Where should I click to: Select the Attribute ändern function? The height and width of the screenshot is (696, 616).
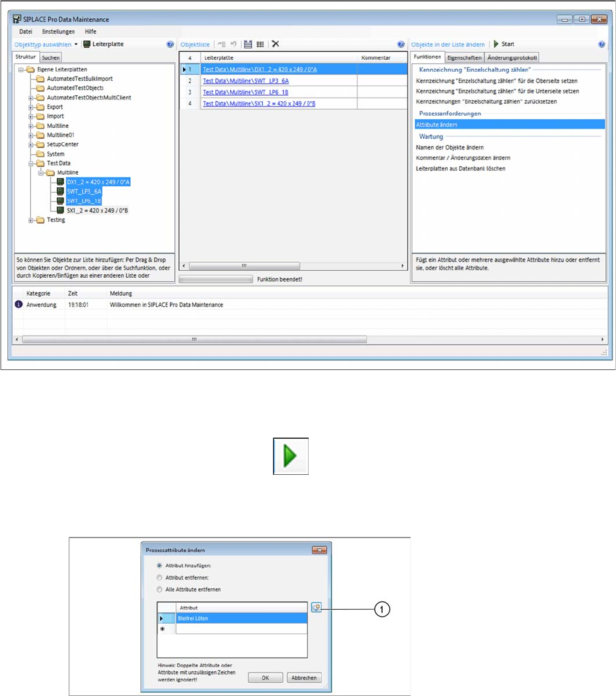(x=510, y=125)
